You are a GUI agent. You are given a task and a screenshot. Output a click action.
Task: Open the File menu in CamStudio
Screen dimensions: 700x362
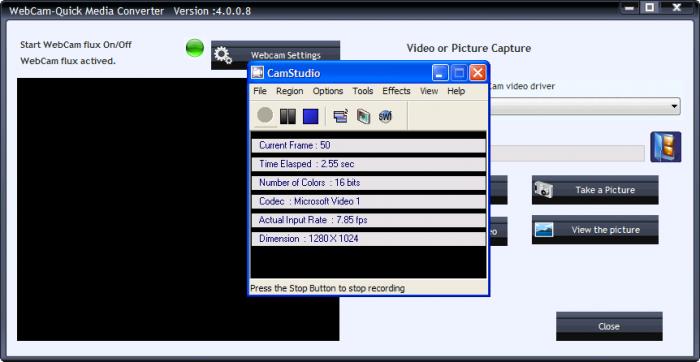pyautogui.click(x=260, y=91)
